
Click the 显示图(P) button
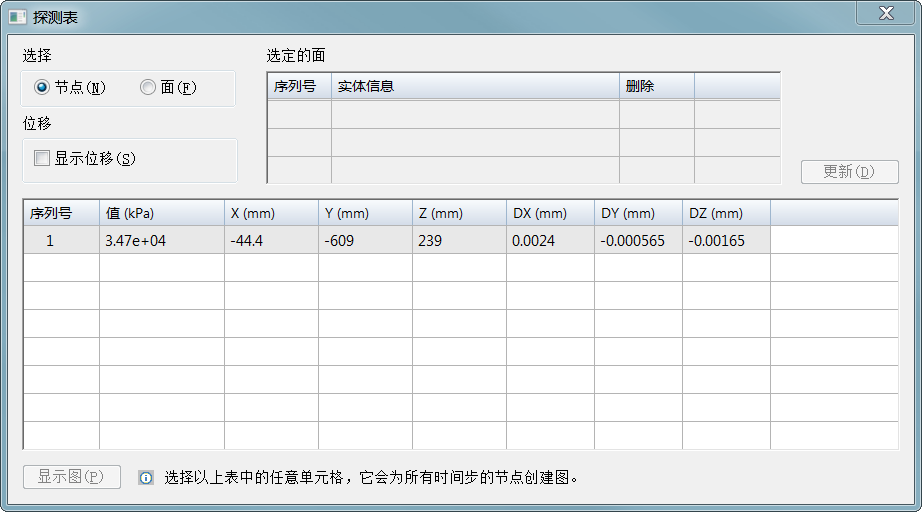point(71,477)
